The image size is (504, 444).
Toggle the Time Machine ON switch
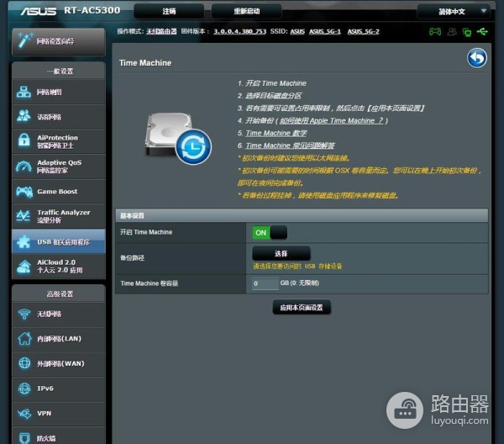pos(270,232)
